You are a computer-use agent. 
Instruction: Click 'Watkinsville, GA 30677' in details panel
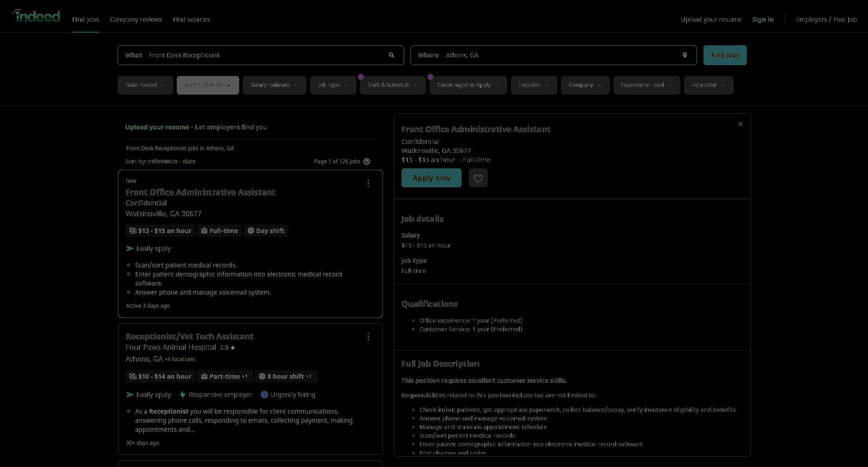tap(436, 151)
